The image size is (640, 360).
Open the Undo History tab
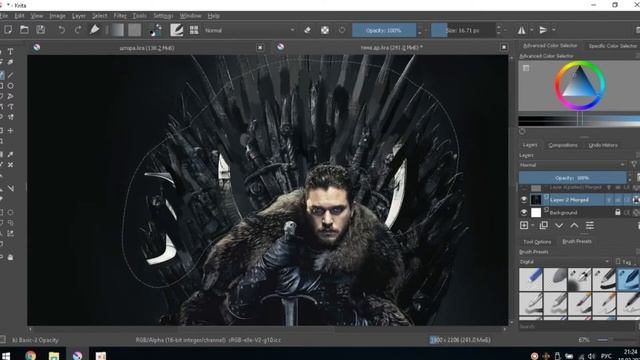point(603,145)
